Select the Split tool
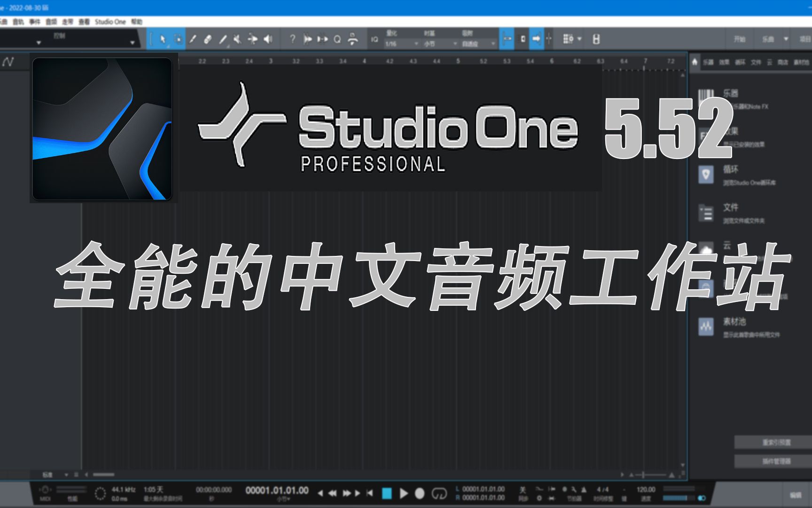The image size is (812, 508). click(x=193, y=39)
